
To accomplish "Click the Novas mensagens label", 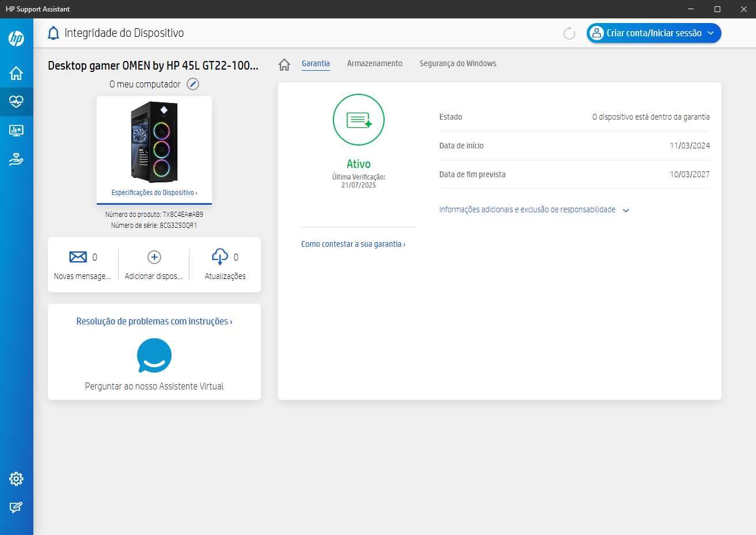I will point(82,276).
